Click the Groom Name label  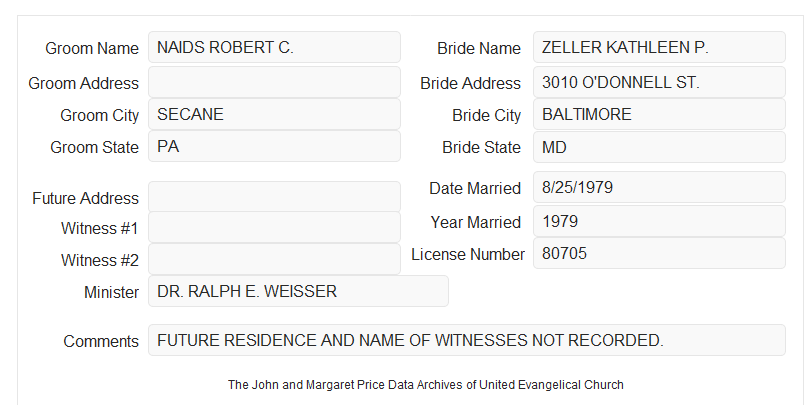92,48
